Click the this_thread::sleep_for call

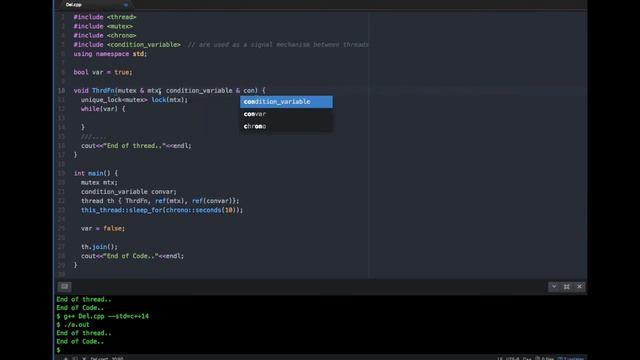[162, 210]
